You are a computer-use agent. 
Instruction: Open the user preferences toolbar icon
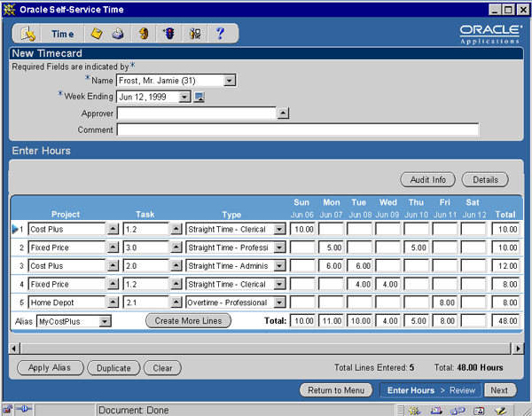coord(195,34)
